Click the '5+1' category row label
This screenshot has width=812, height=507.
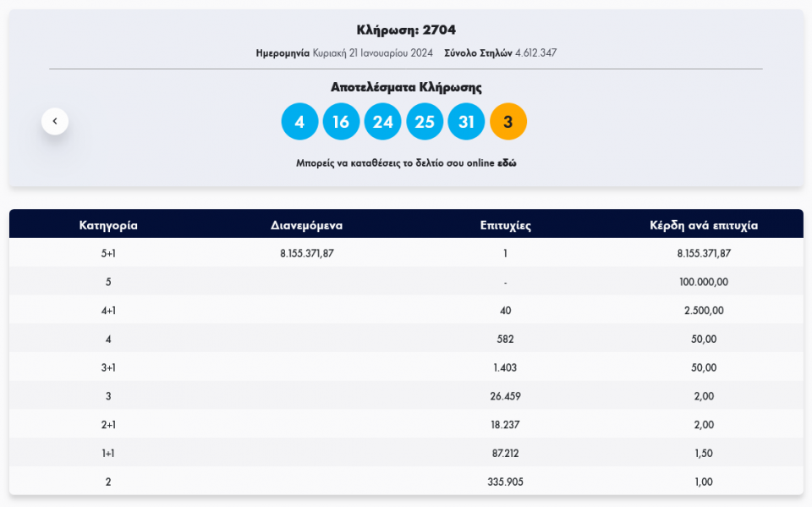[x=108, y=253]
